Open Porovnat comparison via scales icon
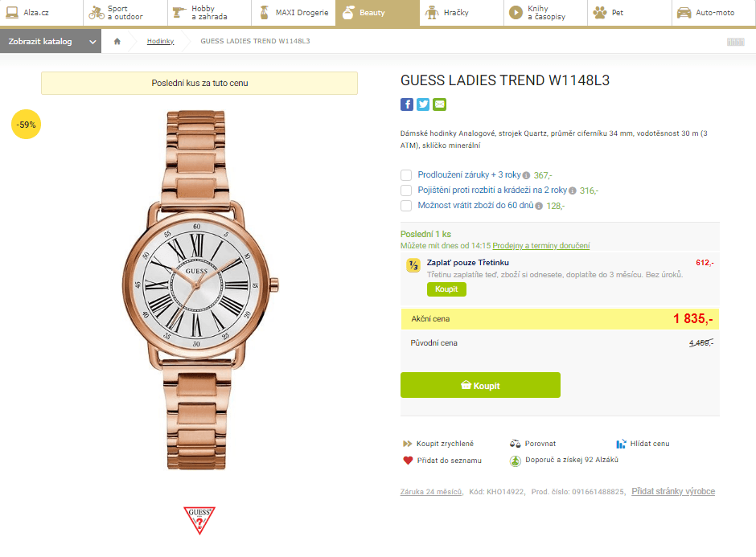This screenshot has width=756, height=557. pyautogui.click(x=515, y=443)
